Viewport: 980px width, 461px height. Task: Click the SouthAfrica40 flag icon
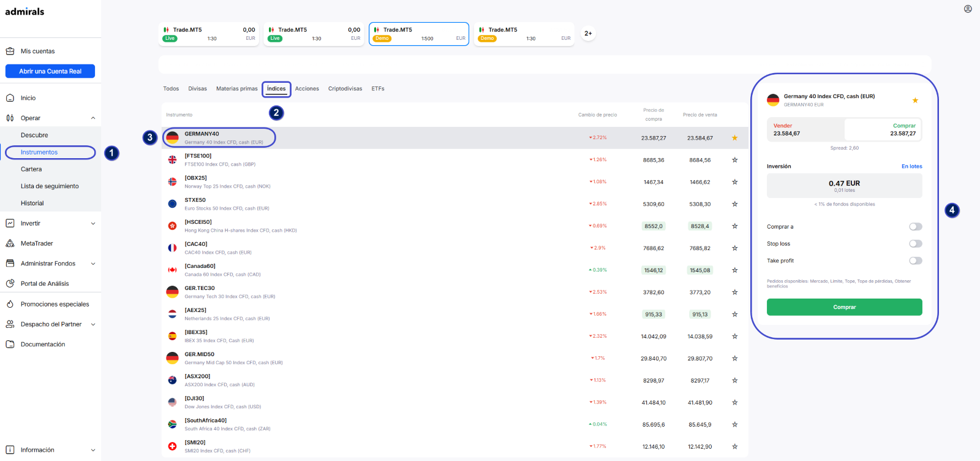(x=172, y=425)
